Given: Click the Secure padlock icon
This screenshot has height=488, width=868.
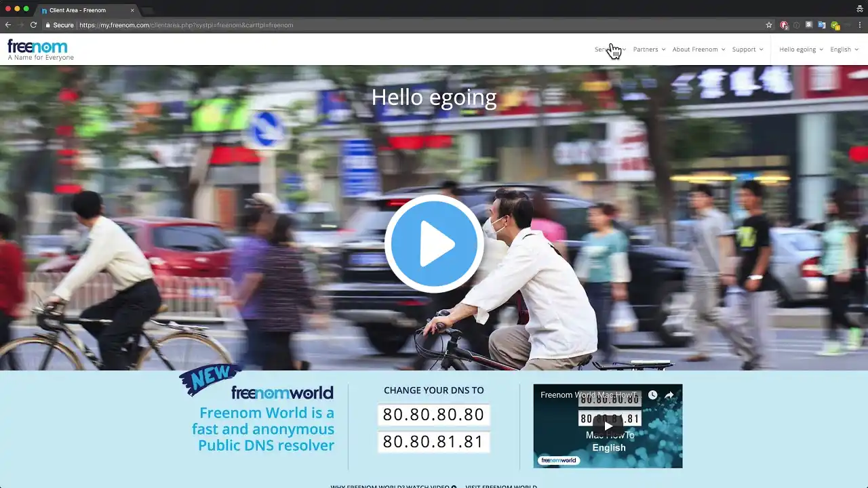Looking at the screenshot, I should (48, 25).
